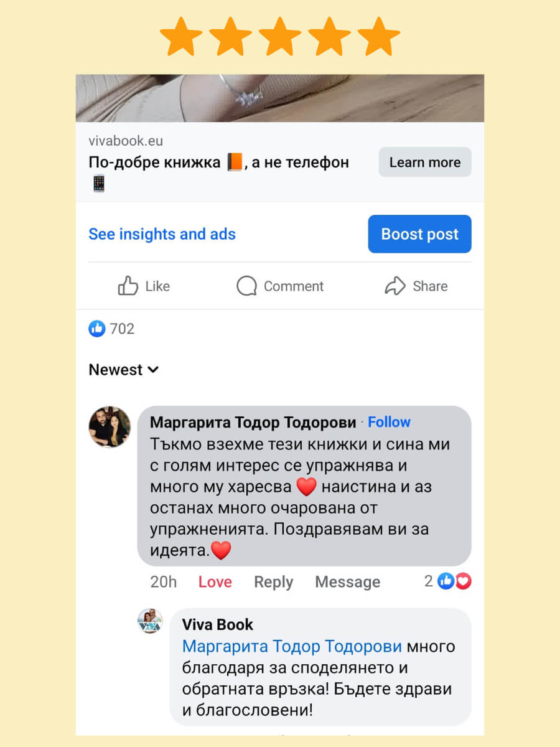
Task: Expand the Newest sort dropdown
Action: pos(124,370)
